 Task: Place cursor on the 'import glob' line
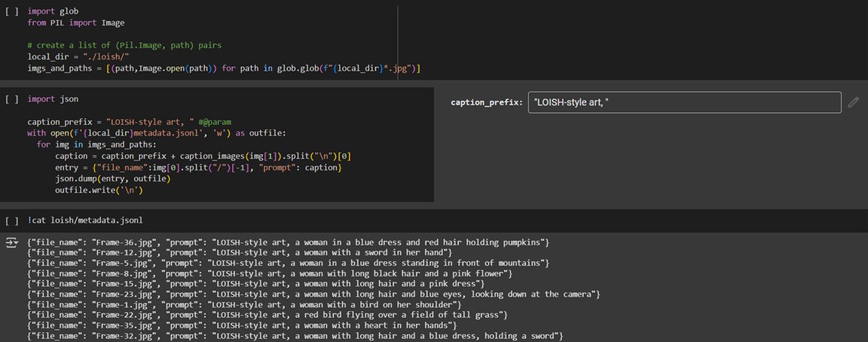[52, 13]
